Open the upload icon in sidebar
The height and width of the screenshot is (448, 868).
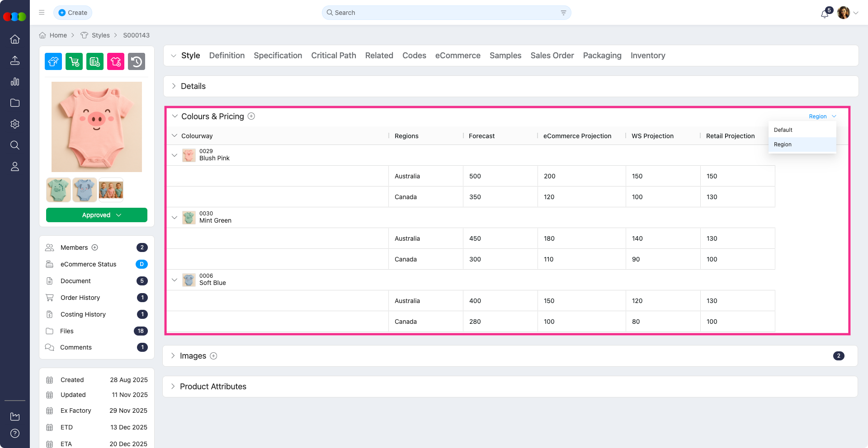(15, 61)
